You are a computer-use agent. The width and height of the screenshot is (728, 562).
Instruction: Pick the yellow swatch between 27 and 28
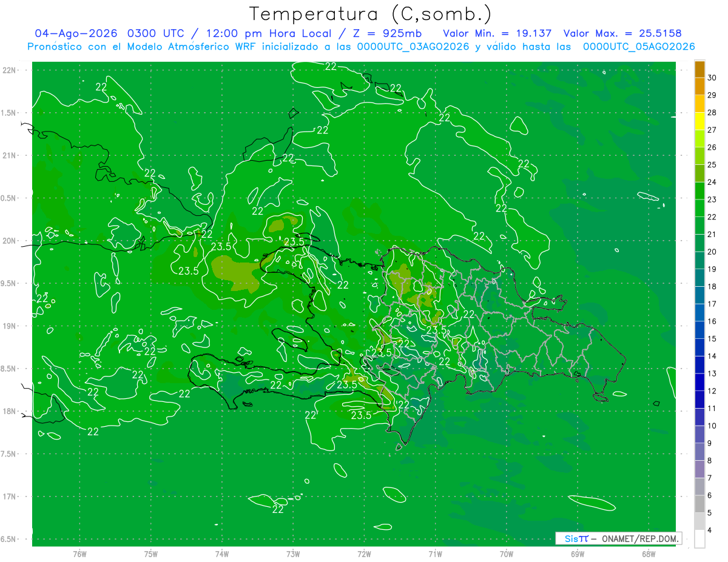[699, 121]
